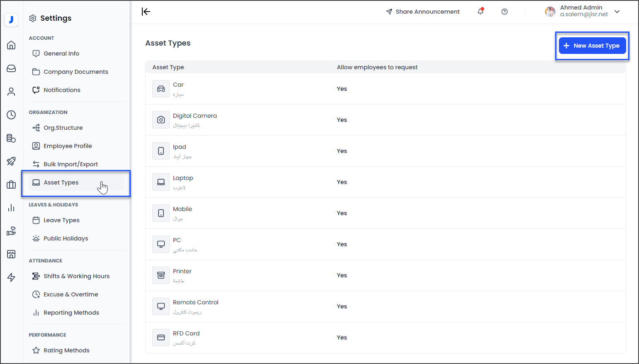The width and height of the screenshot is (639, 364).
Task: Open the clock attendance icon in rail
Action: pos(11,115)
